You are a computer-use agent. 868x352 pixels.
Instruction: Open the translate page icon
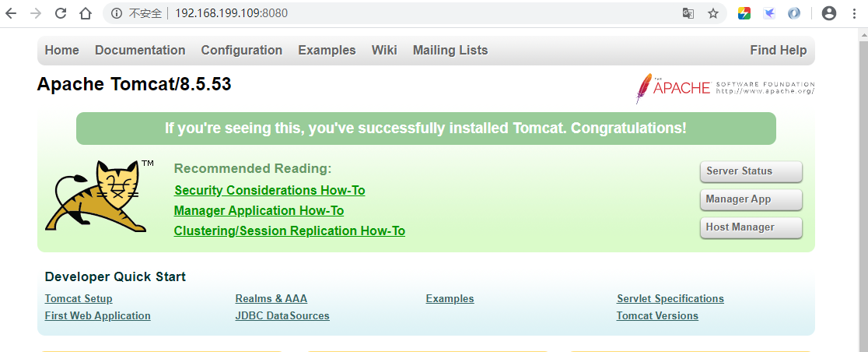point(688,13)
